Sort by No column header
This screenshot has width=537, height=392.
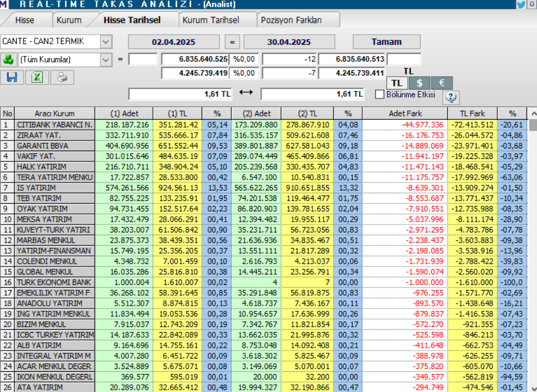click(x=7, y=114)
